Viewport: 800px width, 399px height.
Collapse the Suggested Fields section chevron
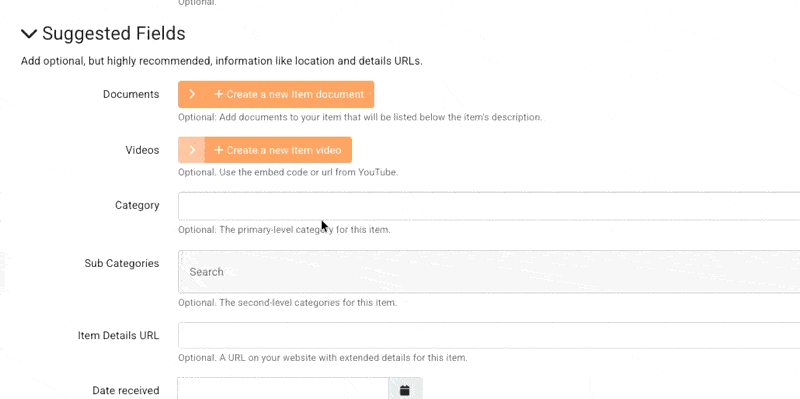pos(29,34)
